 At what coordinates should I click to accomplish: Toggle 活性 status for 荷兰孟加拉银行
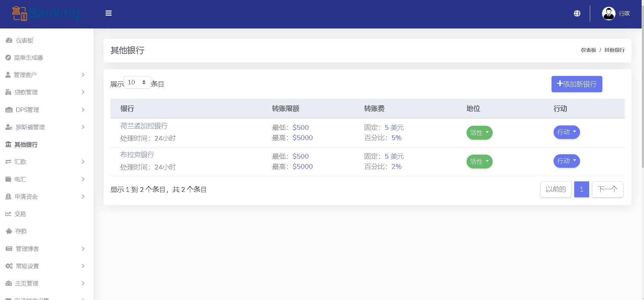click(479, 133)
